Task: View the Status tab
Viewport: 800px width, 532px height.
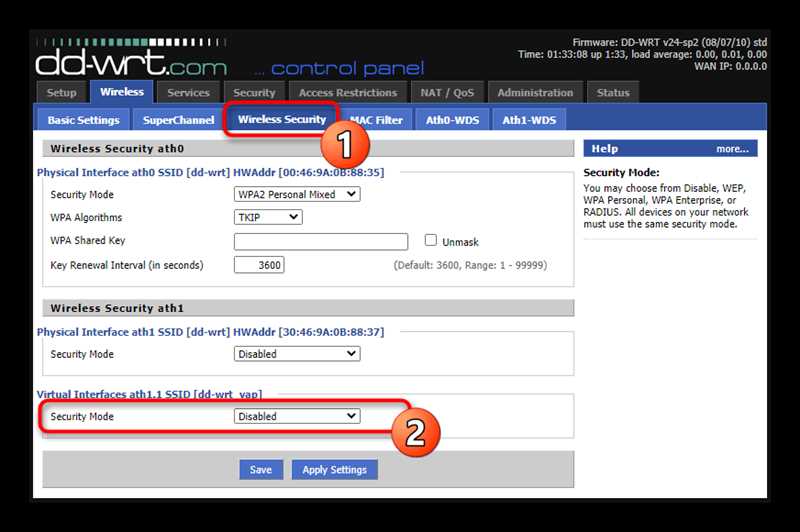Action: 613,93
